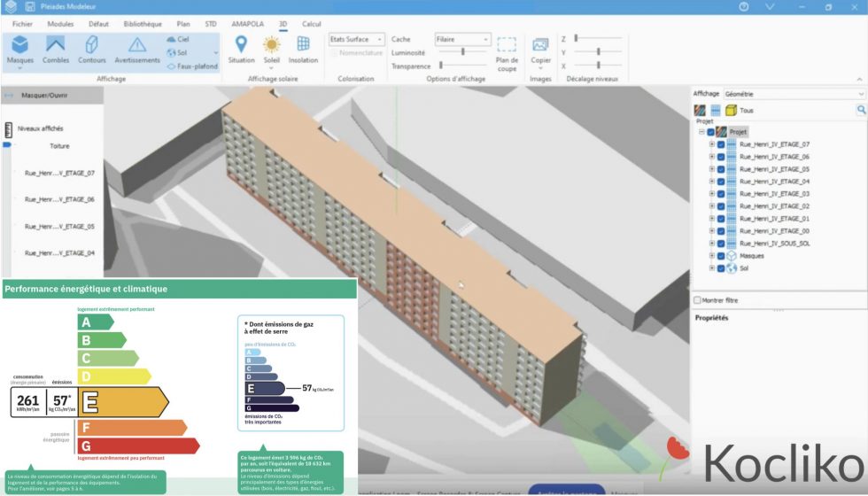Click the Toiture levels slider handle
This screenshot has height=496, width=868.
(x=7, y=144)
